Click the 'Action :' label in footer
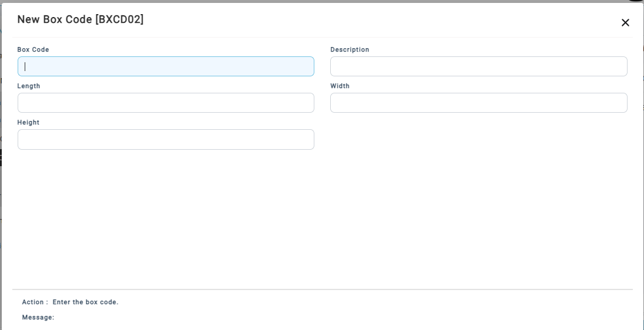This screenshot has height=330, width=644. pyautogui.click(x=35, y=302)
